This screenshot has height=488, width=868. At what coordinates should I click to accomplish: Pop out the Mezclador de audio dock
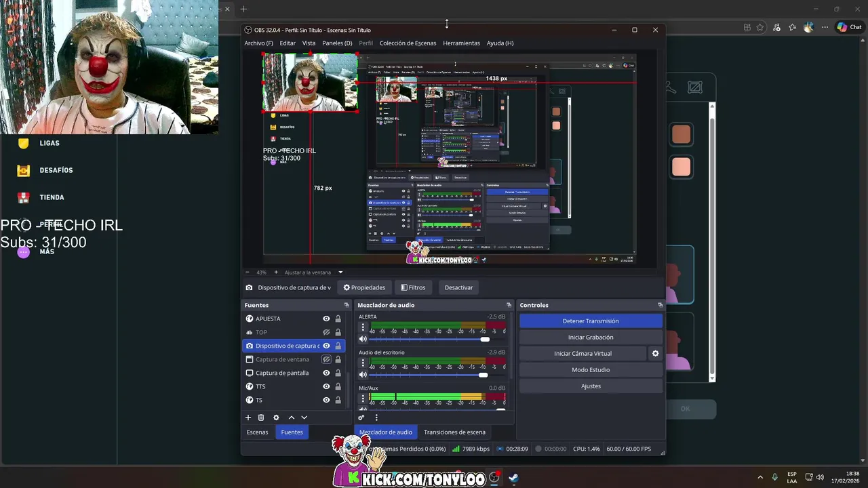click(x=509, y=305)
